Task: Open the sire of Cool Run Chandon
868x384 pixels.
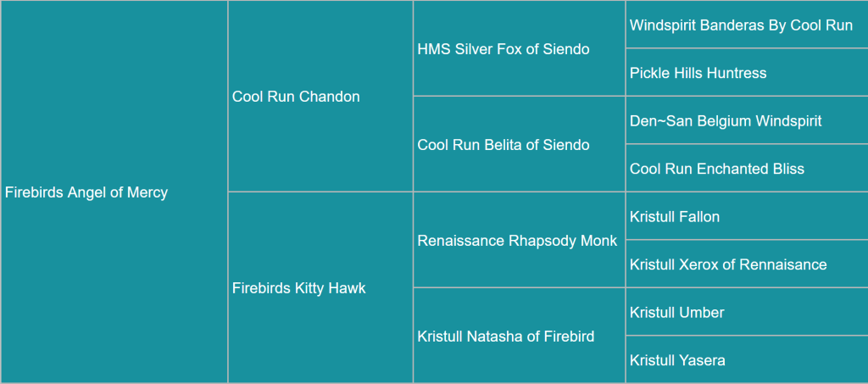Action: coord(504,49)
